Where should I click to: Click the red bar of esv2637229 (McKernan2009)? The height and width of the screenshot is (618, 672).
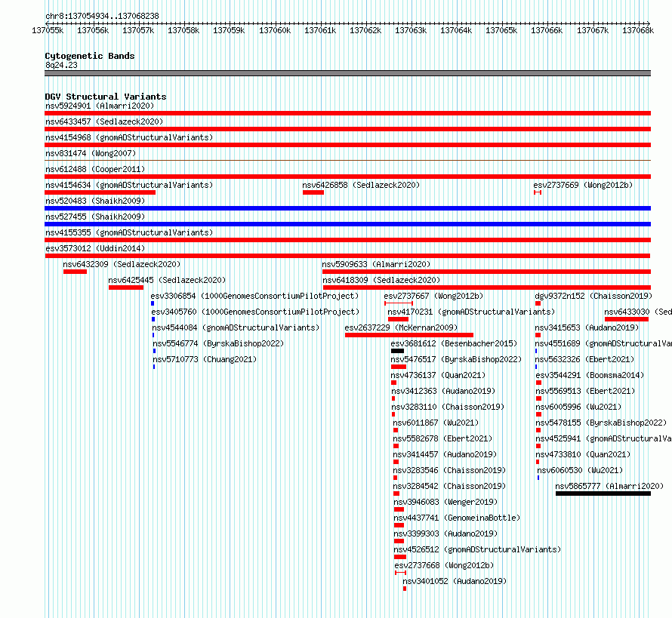click(x=408, y=335)
